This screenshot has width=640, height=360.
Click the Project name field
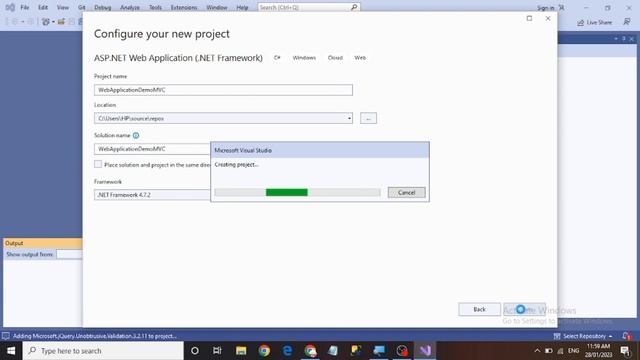[223, 90]
